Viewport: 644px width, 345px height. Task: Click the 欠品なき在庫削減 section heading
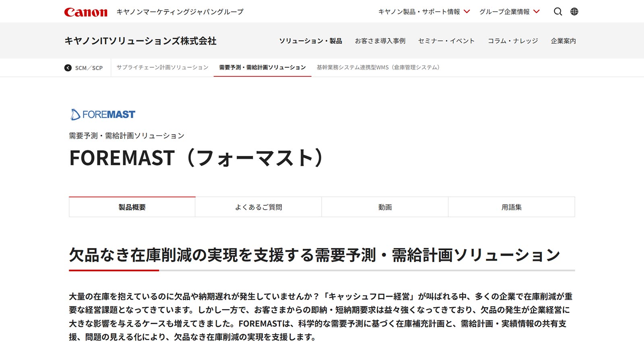314,255
